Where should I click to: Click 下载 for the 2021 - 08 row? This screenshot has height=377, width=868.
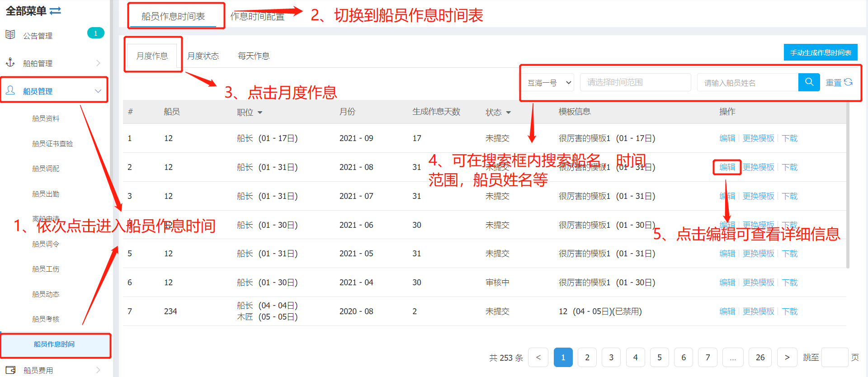click(x=790, y=167)
